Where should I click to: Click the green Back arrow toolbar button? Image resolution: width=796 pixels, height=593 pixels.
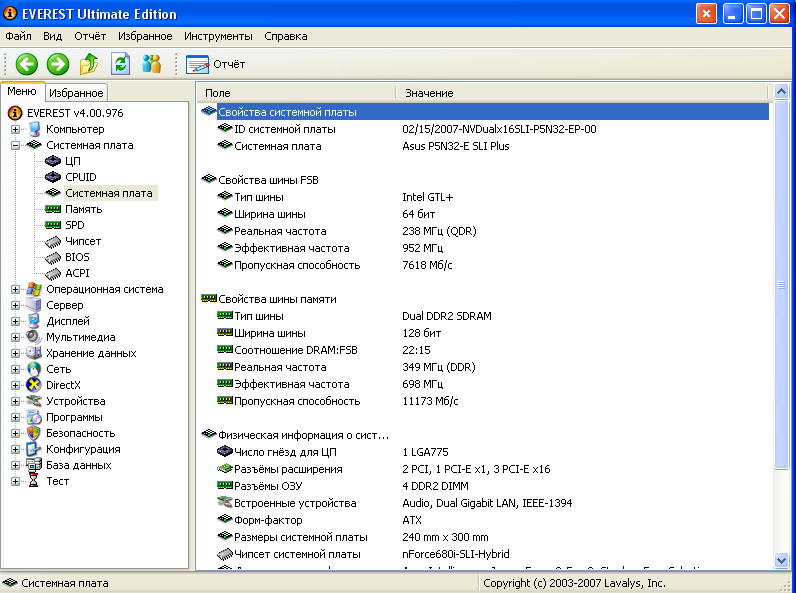pyautogui.click(x=26, y=64)
